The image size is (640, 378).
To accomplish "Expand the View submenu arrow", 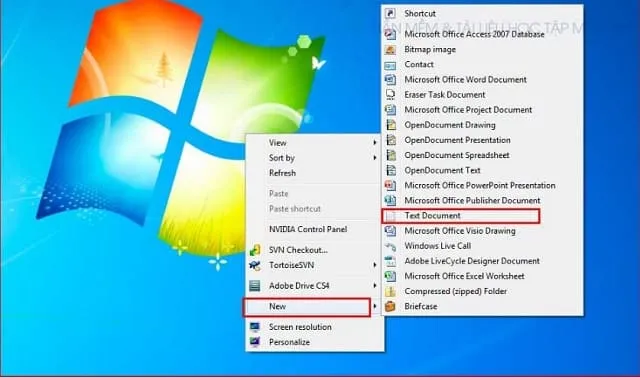I will point(374,143).
